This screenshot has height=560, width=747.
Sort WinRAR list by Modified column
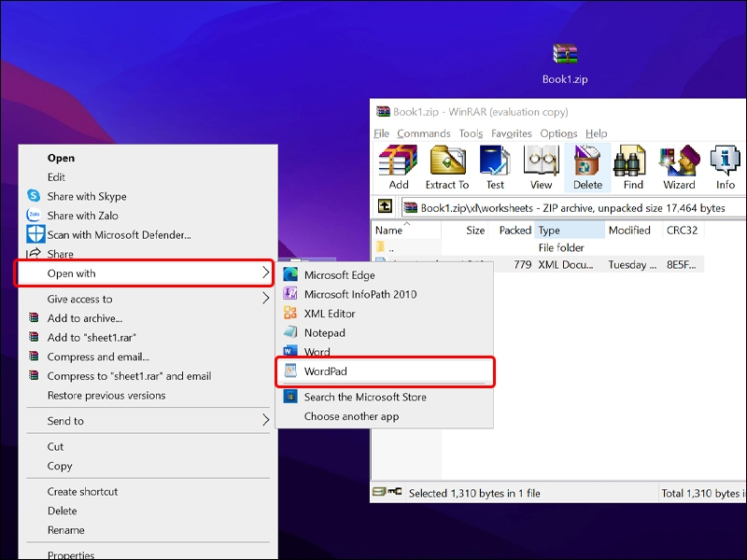coord(633,230)
